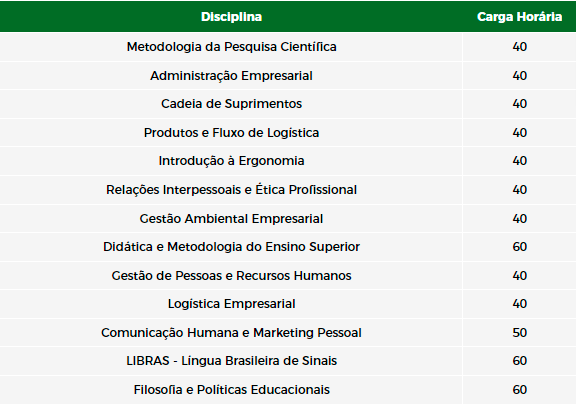
Task: Click Gestão de Pessoas e Recursos Humanos
Action: coord(231,276)
